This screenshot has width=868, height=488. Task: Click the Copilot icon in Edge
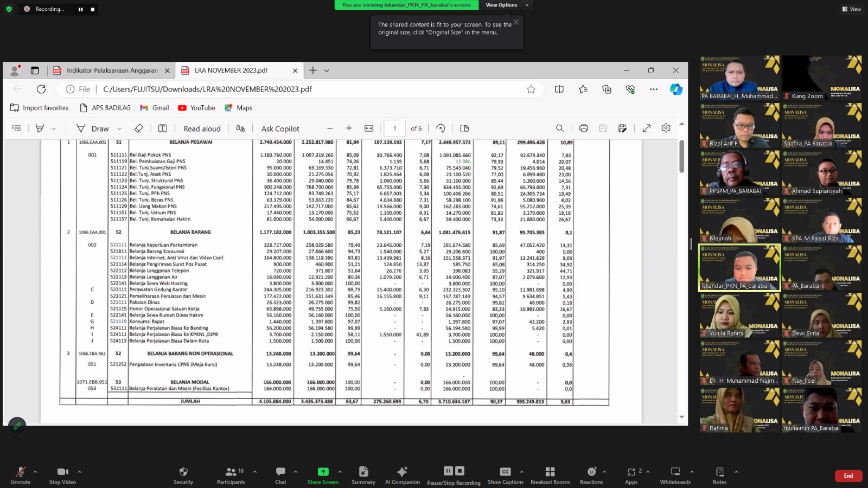click(x=675, y=89)
